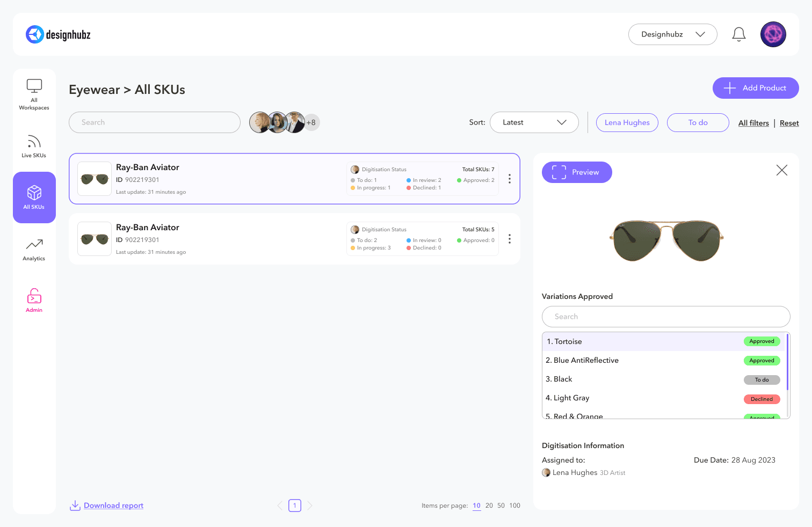Click Add Product button
This screenshot has height=527, width=812.
(x=756, y=88)
